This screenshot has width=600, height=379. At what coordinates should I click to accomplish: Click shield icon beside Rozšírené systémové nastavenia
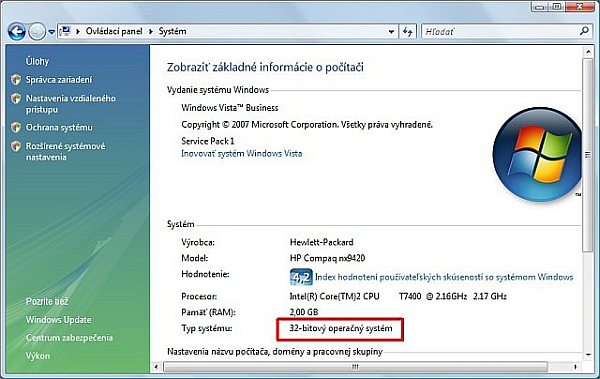[16, 146]
